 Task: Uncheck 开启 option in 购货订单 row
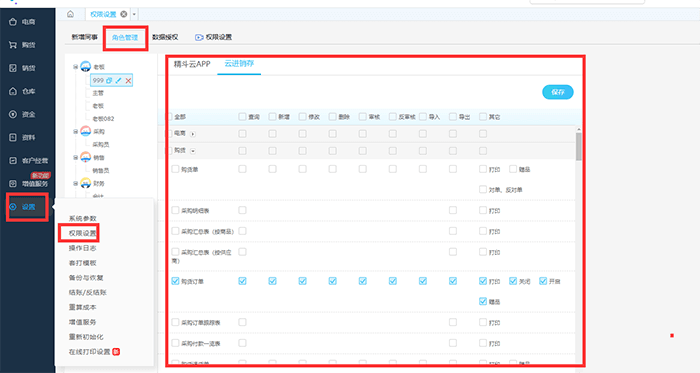pos(543,281)
